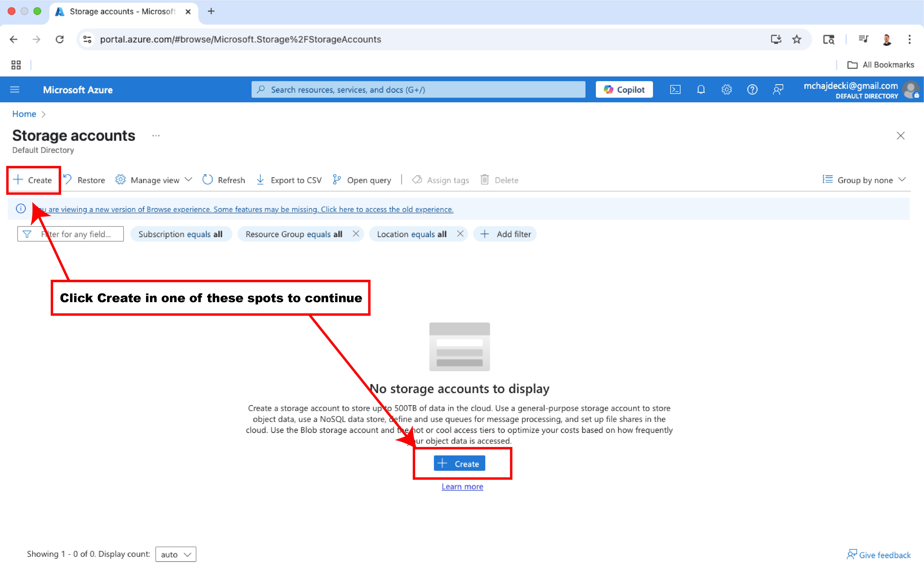Click the Home breadcrumb link
This screenshot has width=924, height=576.
point(24,114)
